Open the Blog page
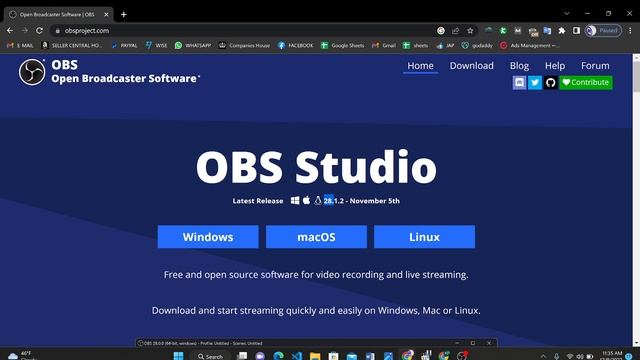The height and width of the screenshot is (360, 640). pyautogui.click(x=519, y=66)
